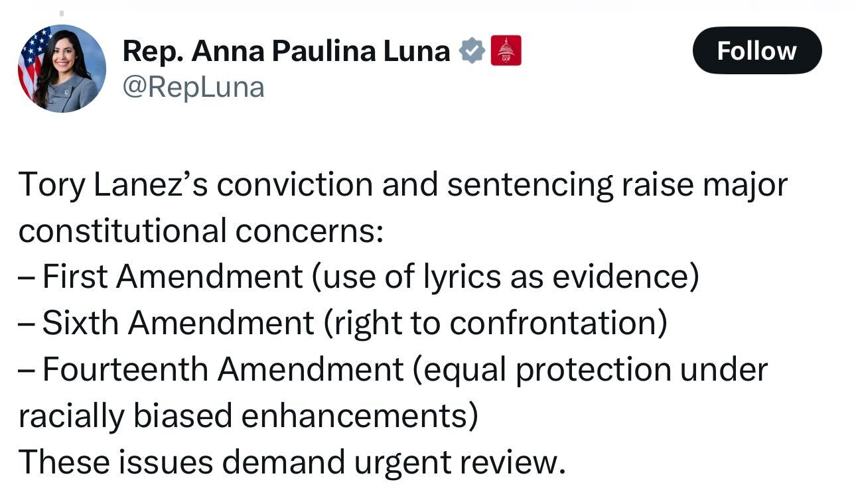Screen dimensions: 856x504
Task: Click the phrase "raise major" in the tweet
Action: tap(704, 184)
